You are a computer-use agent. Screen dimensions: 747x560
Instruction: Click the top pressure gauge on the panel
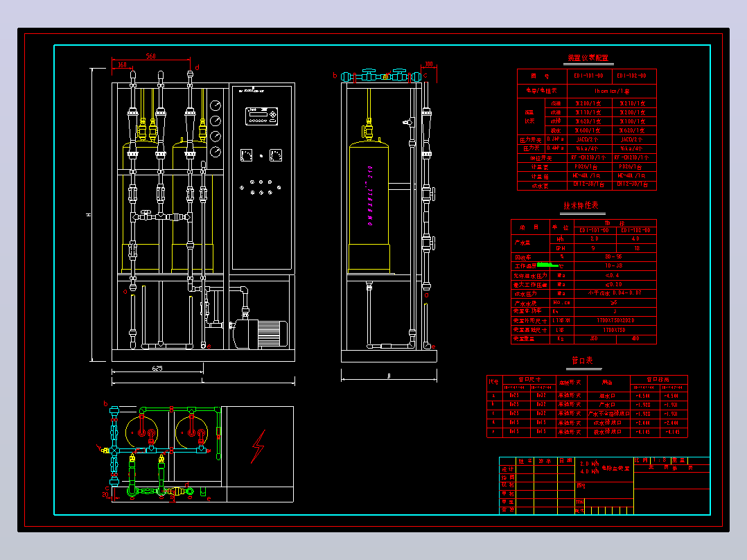[x=216, y=105]
